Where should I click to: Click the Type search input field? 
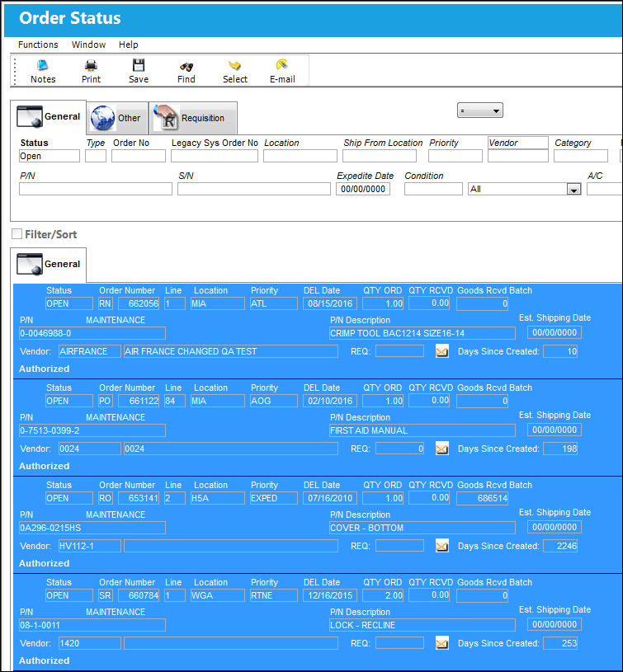[x=96, y=156]
